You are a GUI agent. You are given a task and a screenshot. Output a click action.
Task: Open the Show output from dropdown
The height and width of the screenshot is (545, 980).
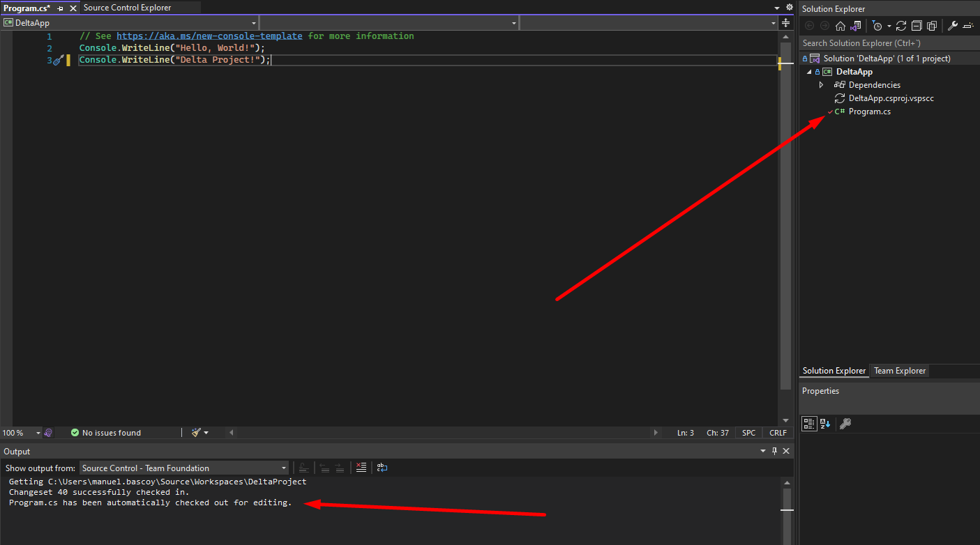tap(184, 468)
